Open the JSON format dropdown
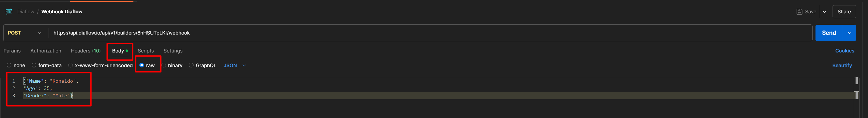 click(x=235, y=65)
